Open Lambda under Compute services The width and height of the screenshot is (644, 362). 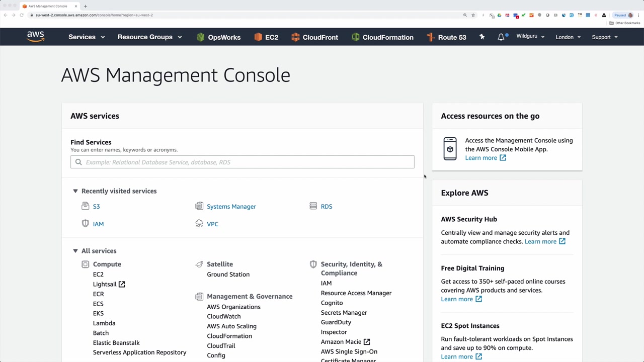(x=104, y=323)
